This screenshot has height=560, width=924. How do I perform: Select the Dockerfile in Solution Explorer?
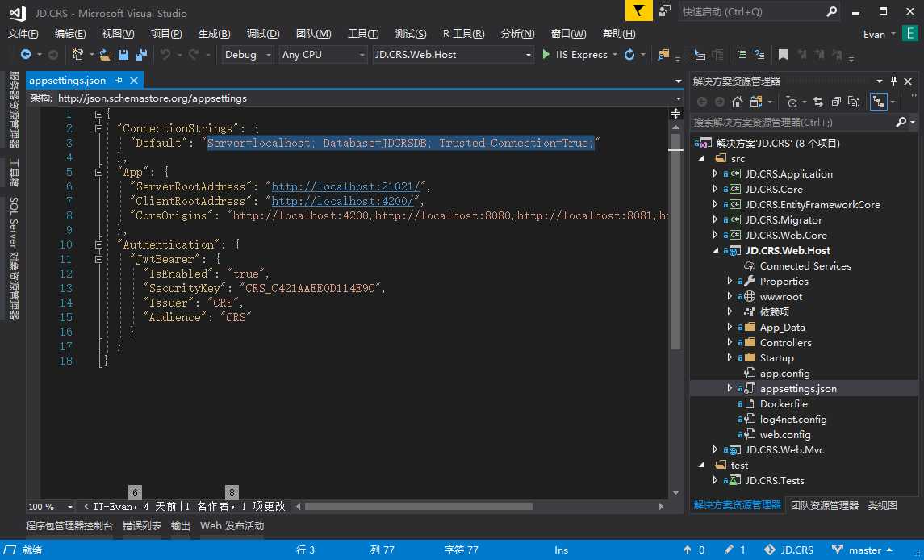[x=783, y=403]
